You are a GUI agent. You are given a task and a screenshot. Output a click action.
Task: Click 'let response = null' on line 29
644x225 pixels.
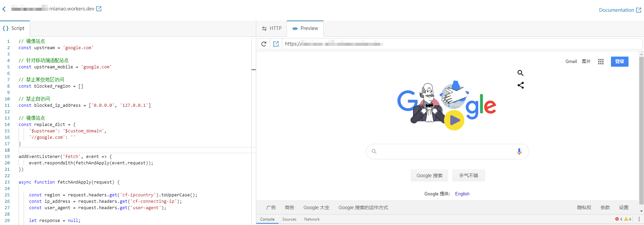tap(55, 221)
